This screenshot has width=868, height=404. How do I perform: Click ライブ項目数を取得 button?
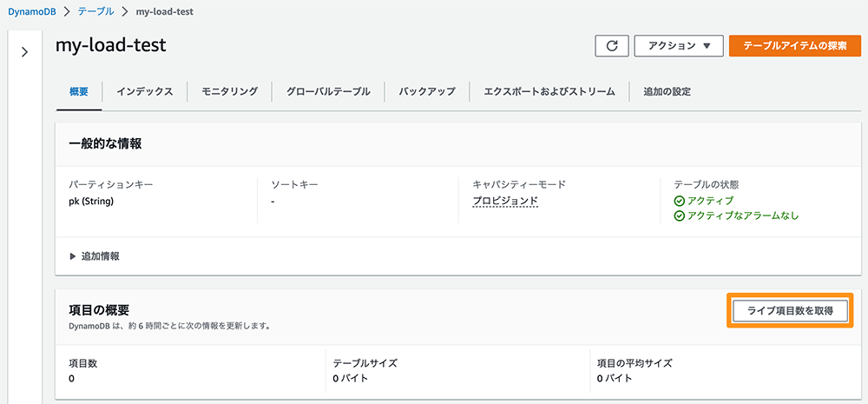[x=790, y=310]
